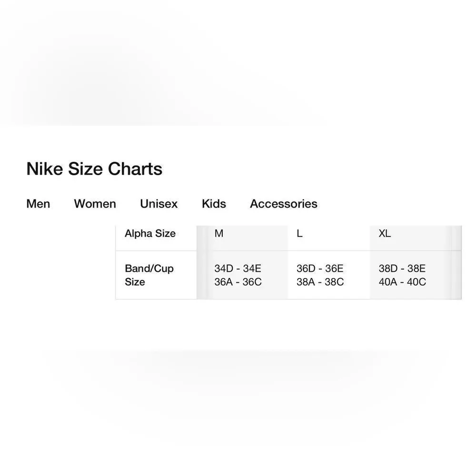Viewport: 476px width, 476px height.
Task: Click the 40A - 40C size entry
Action: pos(402,282)
